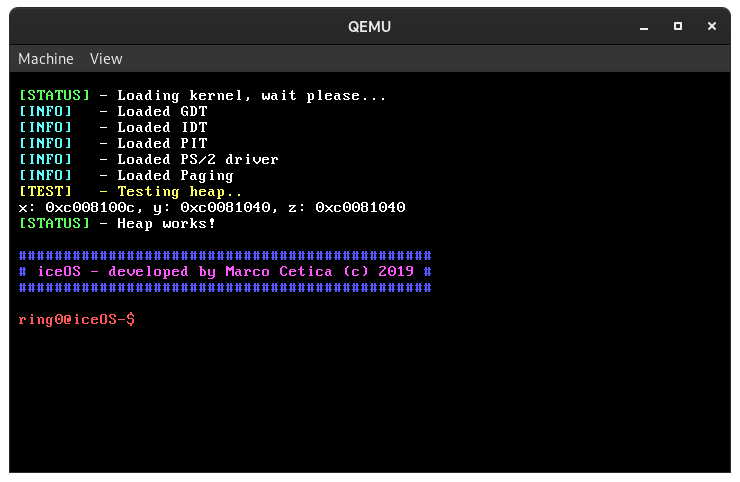Click the top row of blue hash marks
This screenshot has height=482, width=740.
(x=225, y=256)
